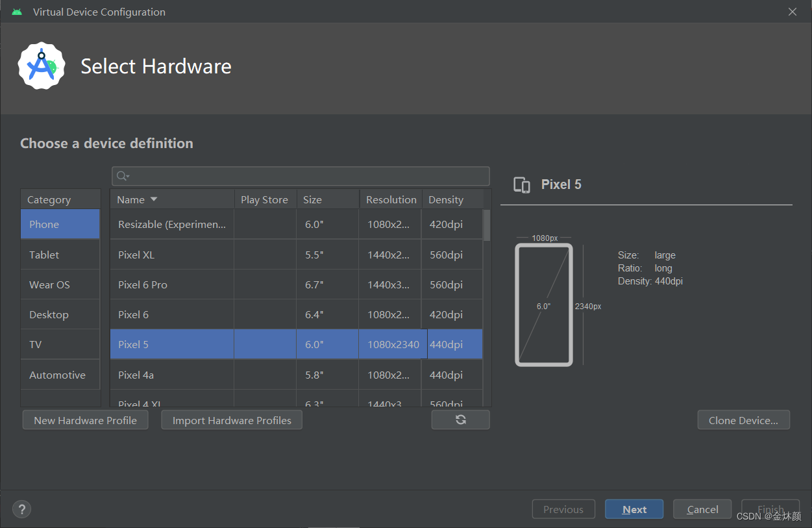Select the Wear OS category
The height and width of the screenshot is (528, 812).
[x=60, y=284]
